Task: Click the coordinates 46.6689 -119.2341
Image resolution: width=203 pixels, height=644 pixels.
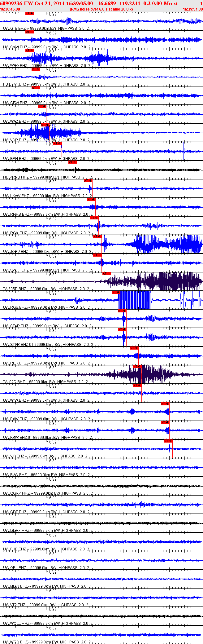Action: tap(119, 3)
